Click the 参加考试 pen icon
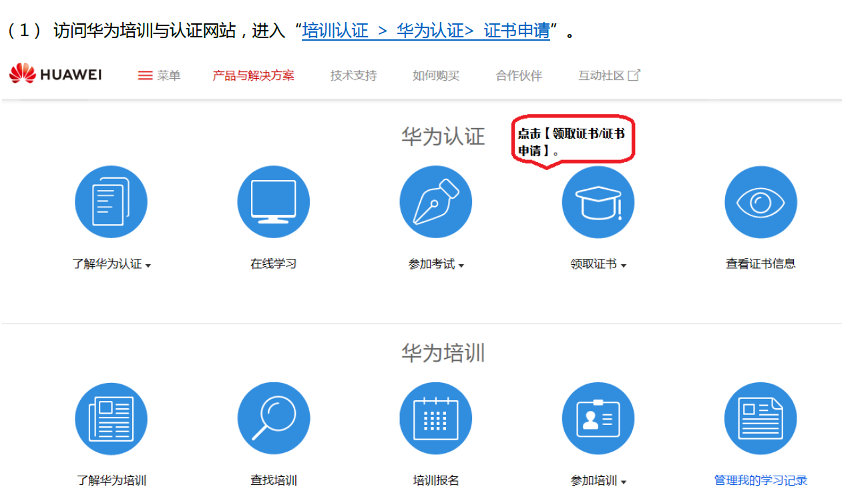The height and width of the screenshot is (503, 868). [436, 201]
